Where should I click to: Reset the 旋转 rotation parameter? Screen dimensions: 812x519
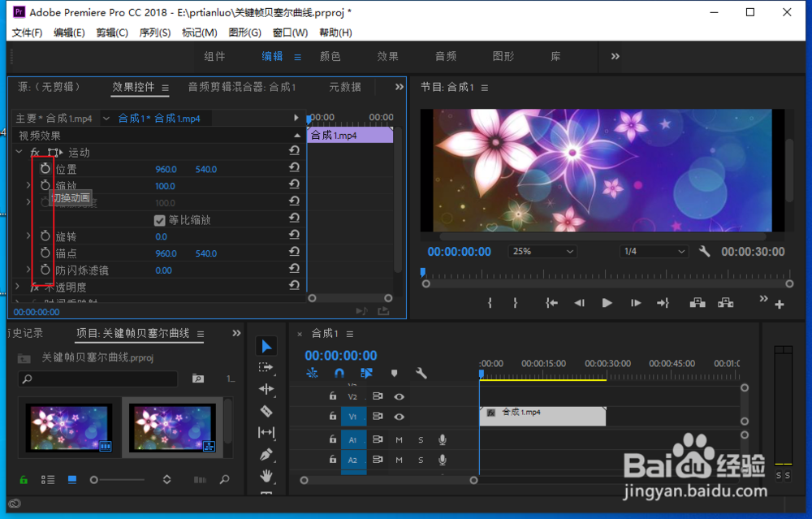(x=294, y=235)
